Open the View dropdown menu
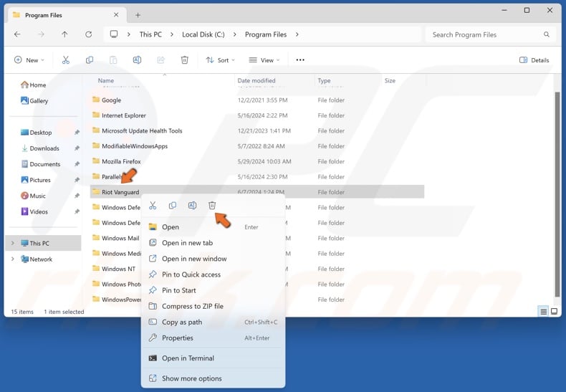The width and height of the screenshot is (566, 392). point(263,60)
